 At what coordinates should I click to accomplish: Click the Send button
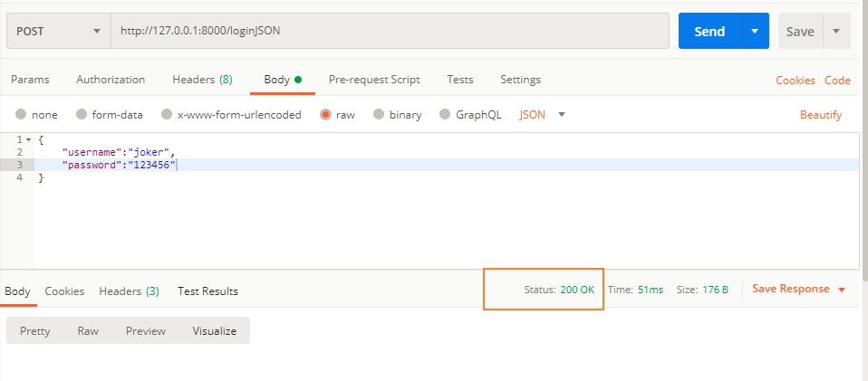pyautogui.click(x=709, y=31)
